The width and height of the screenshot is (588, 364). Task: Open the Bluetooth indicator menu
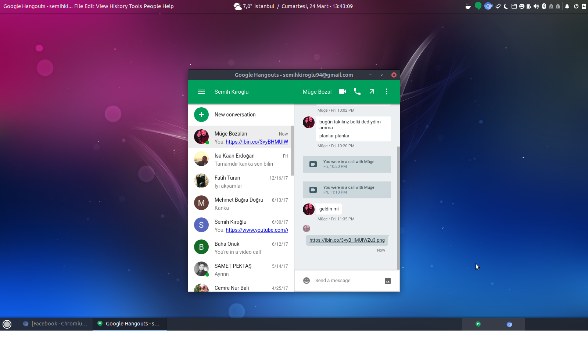(544, 6)
